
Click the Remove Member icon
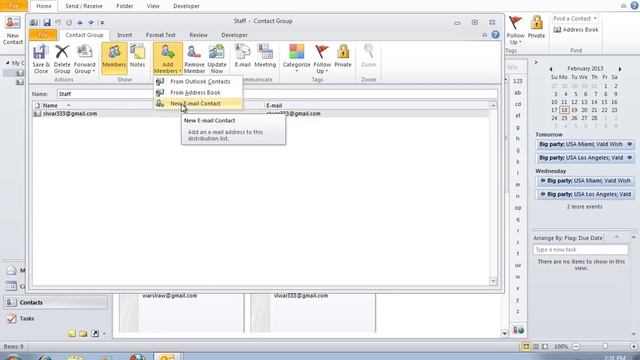coord(194,59)
